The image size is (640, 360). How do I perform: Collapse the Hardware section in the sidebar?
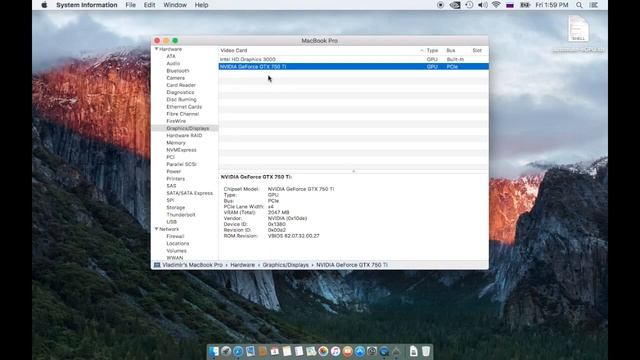point(156,49)
